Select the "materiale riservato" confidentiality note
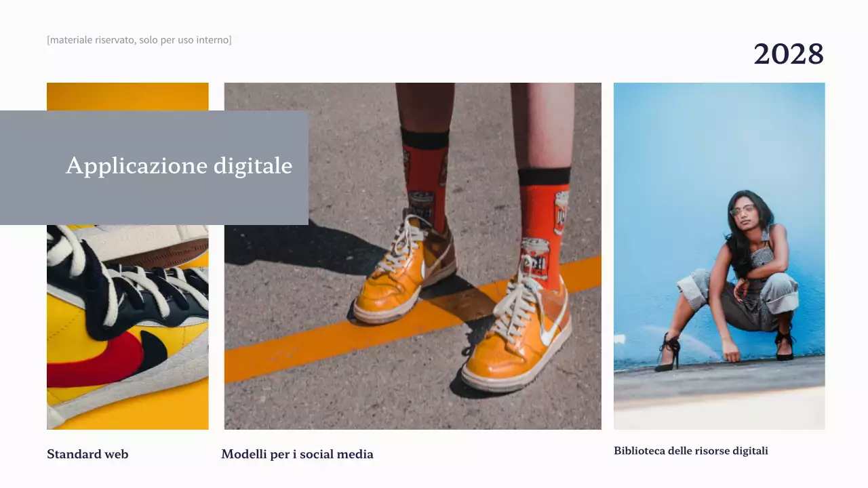 coord(139,40)
